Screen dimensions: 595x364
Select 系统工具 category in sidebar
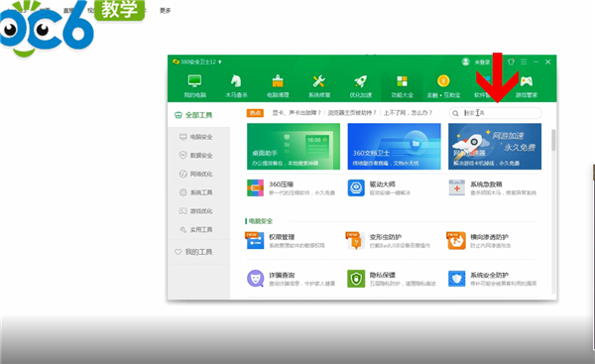(196, 192)
